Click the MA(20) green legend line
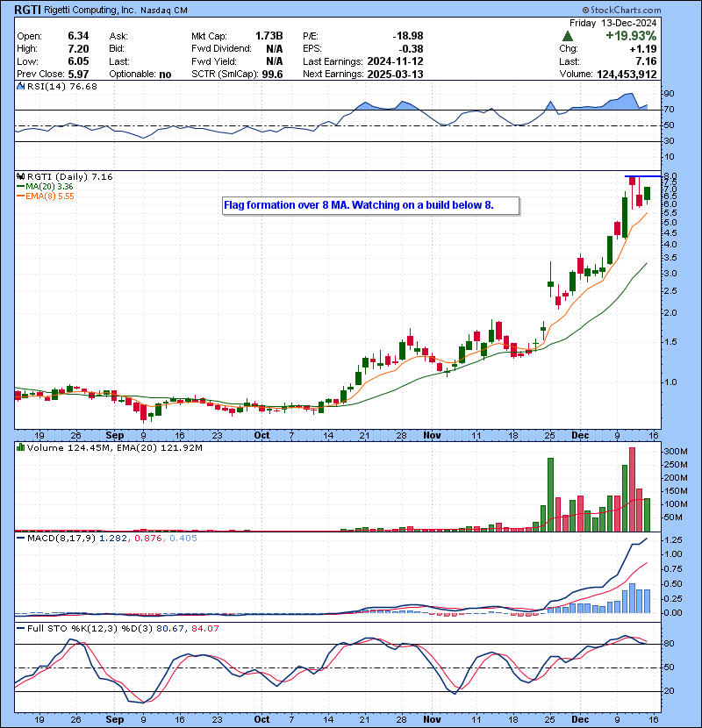Viewport: 702px width, 728px height. (x=20, y=186)
